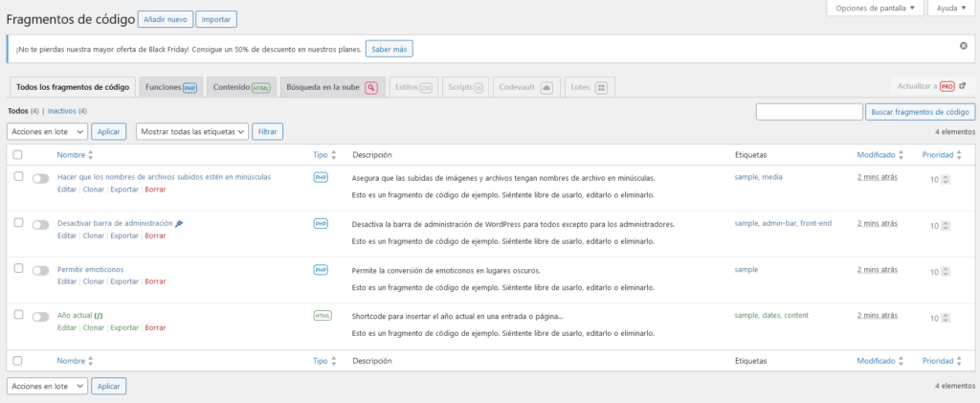
Task: Check the select-all box in footer row
Action: click(x=18, y=361)
